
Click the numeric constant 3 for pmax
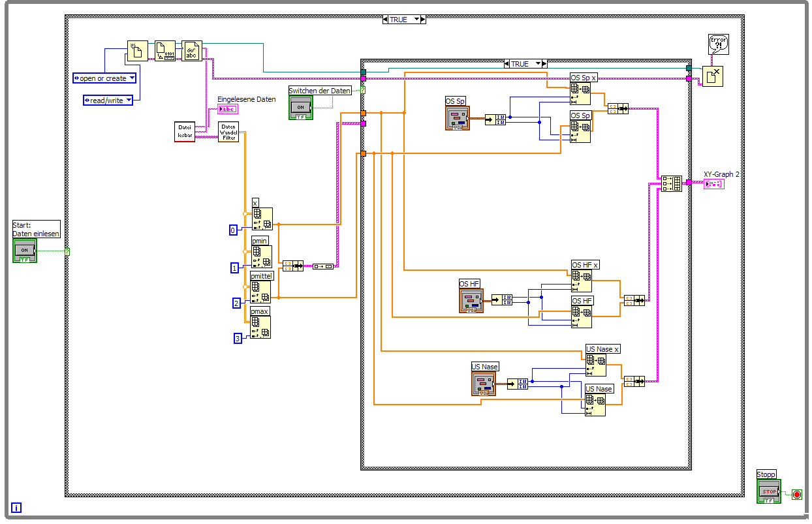pyautogui.click(x=238, y=337)
